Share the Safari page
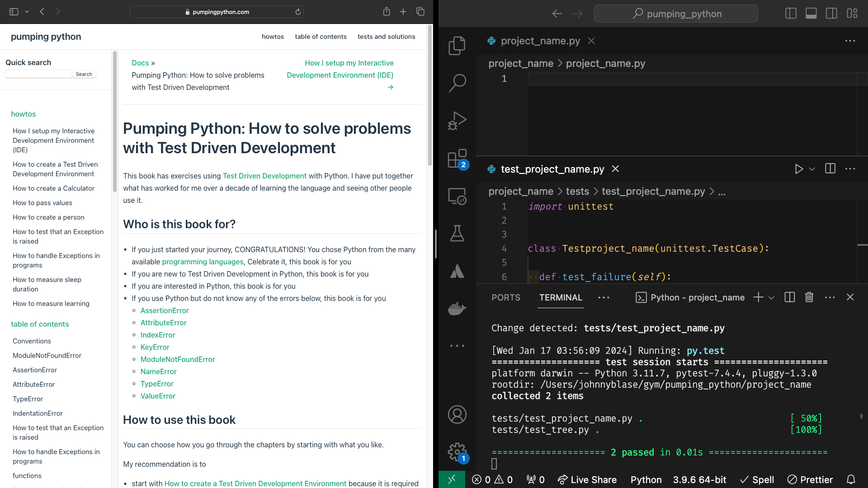Viewport: 868px width, 488px height. pos(387,11)
